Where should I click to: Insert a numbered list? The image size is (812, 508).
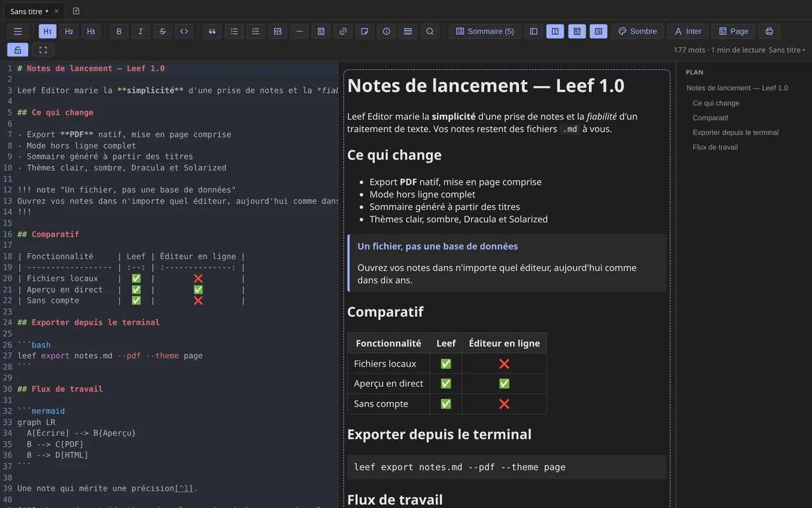coord(256,31)
